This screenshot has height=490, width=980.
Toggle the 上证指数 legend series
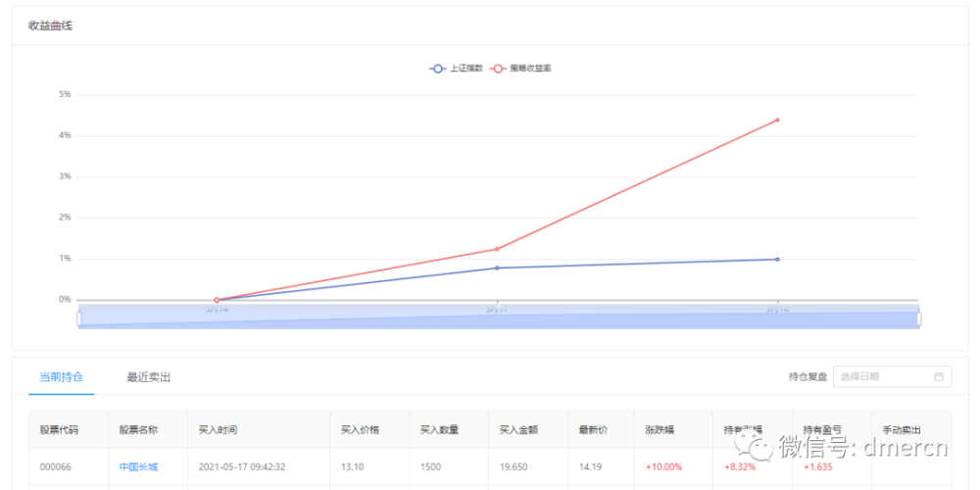coord(457,69)
